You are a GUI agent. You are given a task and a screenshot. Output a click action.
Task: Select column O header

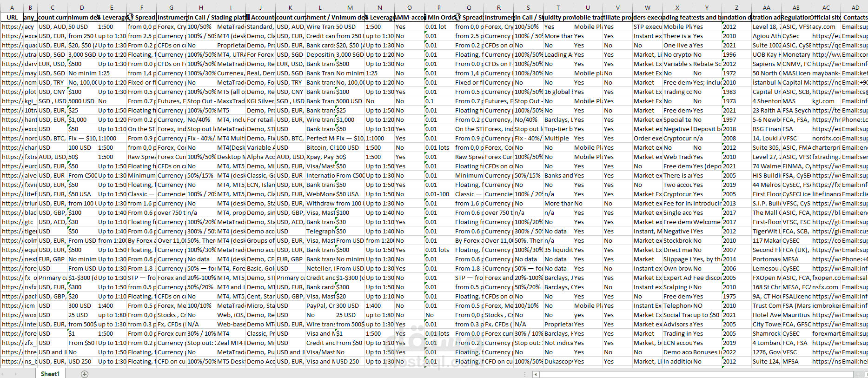pos(409,7)
